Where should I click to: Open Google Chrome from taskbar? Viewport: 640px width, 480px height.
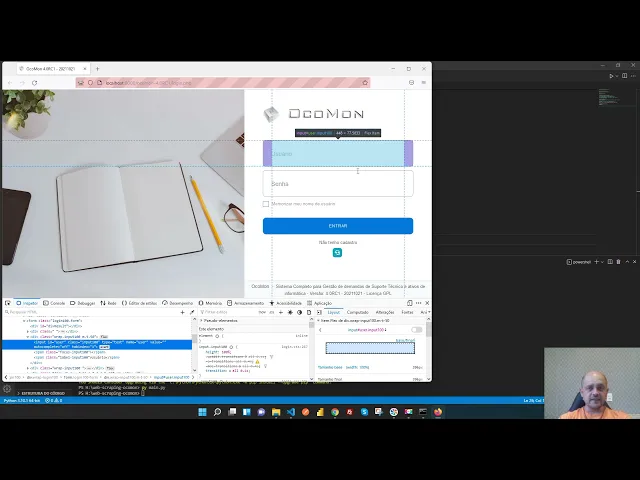[335, 412]
